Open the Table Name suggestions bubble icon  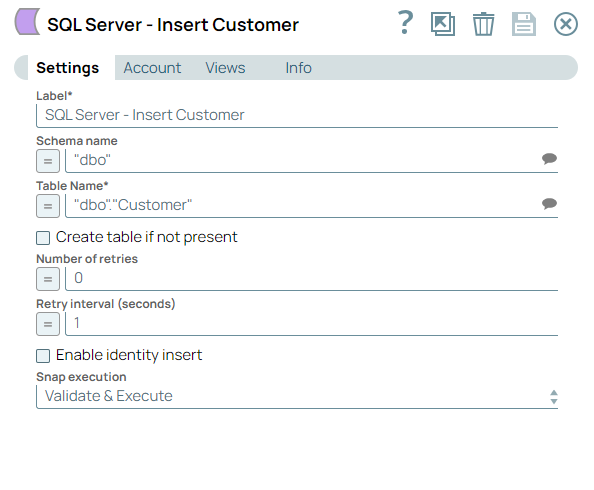[549, 204]
